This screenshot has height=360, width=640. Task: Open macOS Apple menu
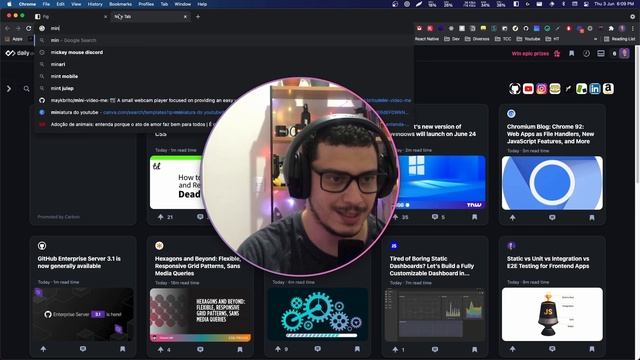9,4
